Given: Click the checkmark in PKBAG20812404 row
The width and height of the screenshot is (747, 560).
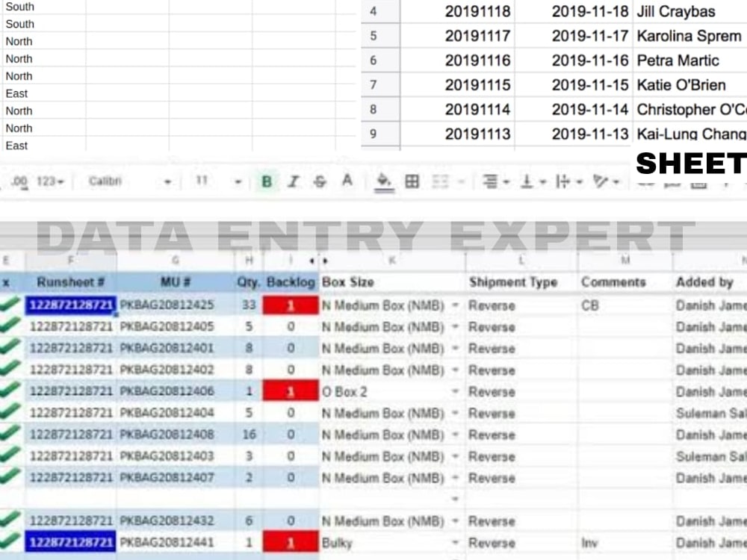Looking at the screenshot, I should coord(10,411).
